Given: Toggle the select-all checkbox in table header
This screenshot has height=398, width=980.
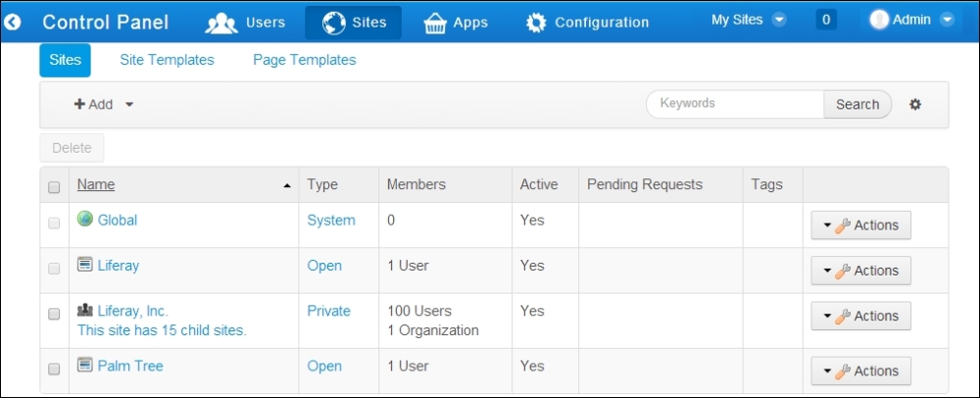Looking at the screenshot, I should pos(54,187).
